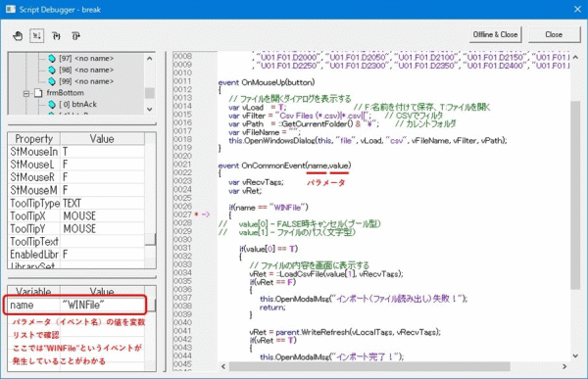Select the ToolTipX property row
Viewport: 588px width, 379px height.
click(x=76, y=215)
